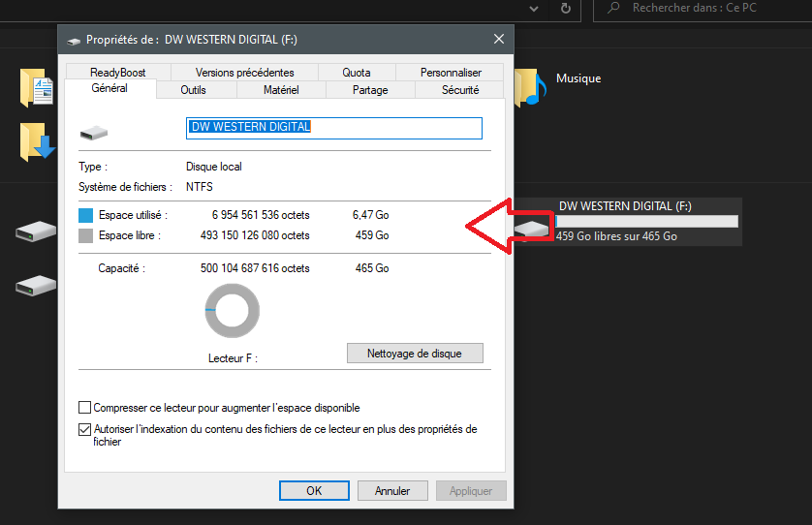
Task: Click the NTFS file system value
Action: point(200,187)
